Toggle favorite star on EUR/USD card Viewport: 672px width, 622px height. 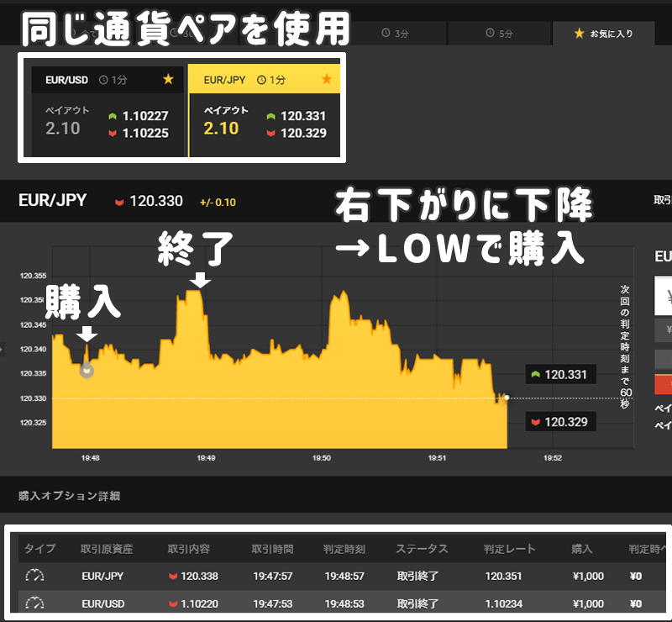(x=169, y=79)
